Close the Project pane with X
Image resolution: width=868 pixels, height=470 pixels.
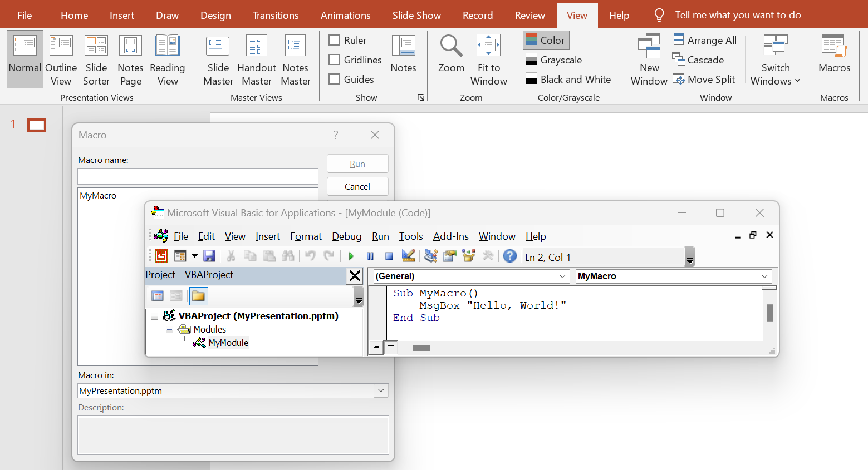tap(355, 275)
